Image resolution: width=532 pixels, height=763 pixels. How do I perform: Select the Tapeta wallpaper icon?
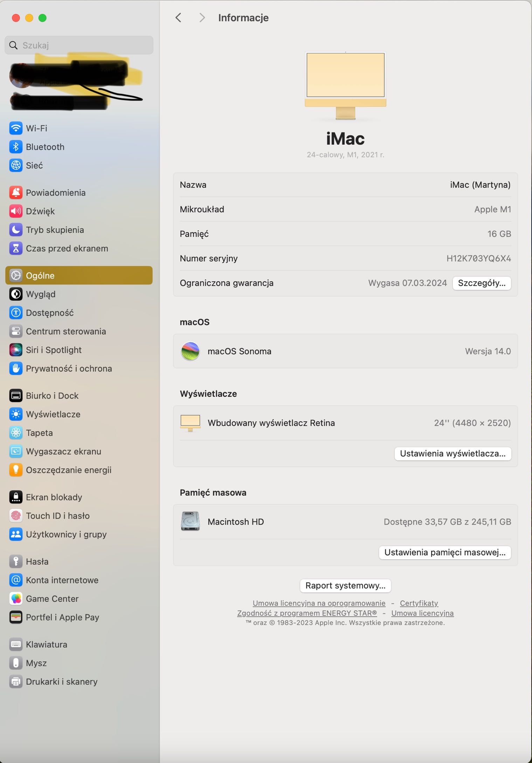point(16,433)
